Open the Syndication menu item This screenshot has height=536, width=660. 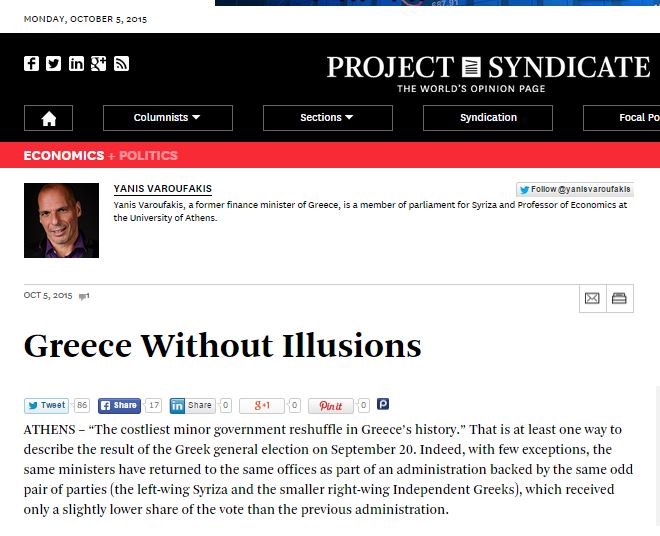[x=487, y=118]
